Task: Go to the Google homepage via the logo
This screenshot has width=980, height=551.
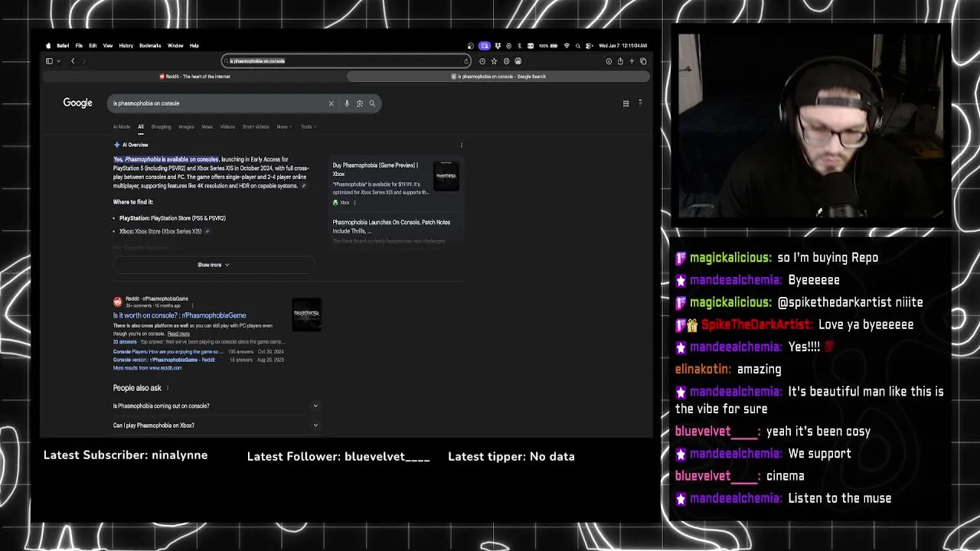Action: click(77, 103)
